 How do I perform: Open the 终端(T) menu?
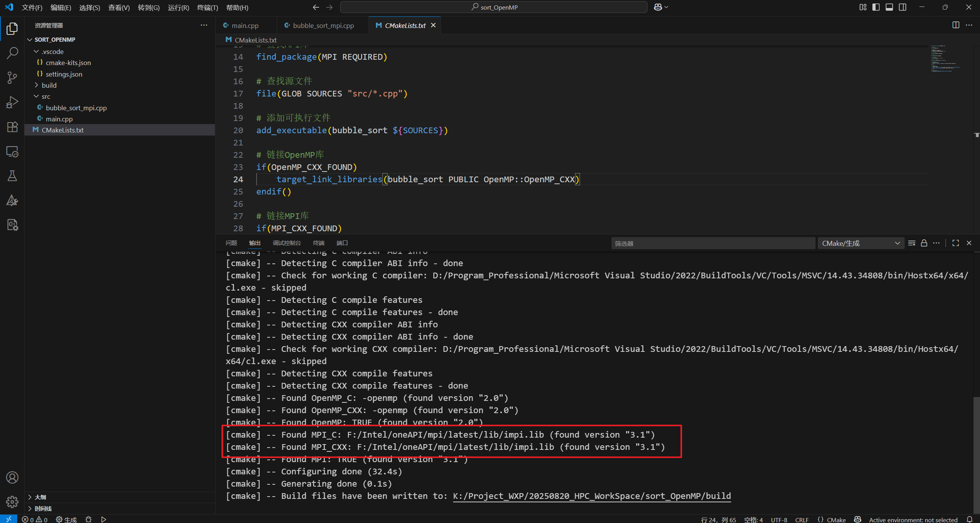(207, 7)
